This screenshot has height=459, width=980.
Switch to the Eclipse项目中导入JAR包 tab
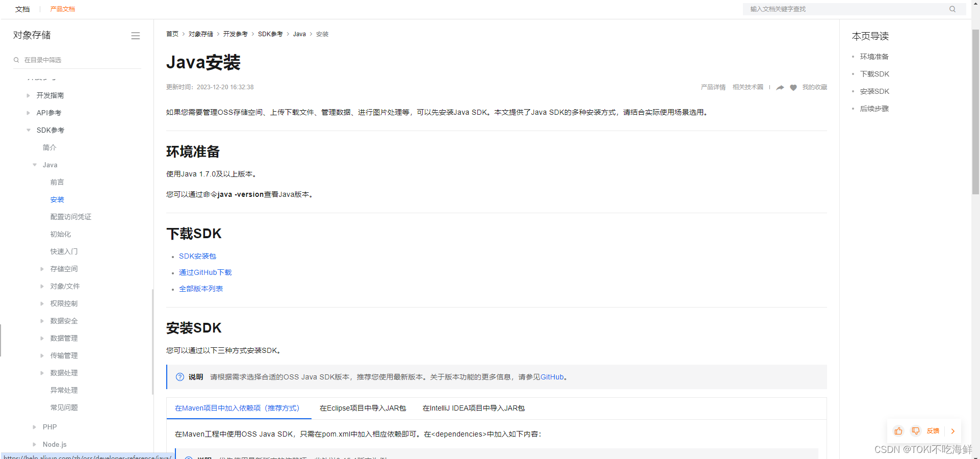363,408
